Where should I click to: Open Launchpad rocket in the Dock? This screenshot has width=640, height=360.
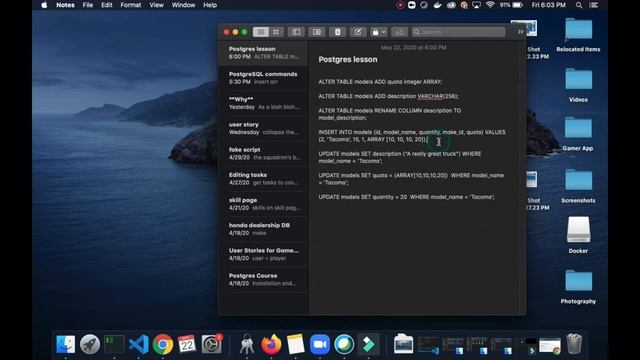(x=90, y=344)
